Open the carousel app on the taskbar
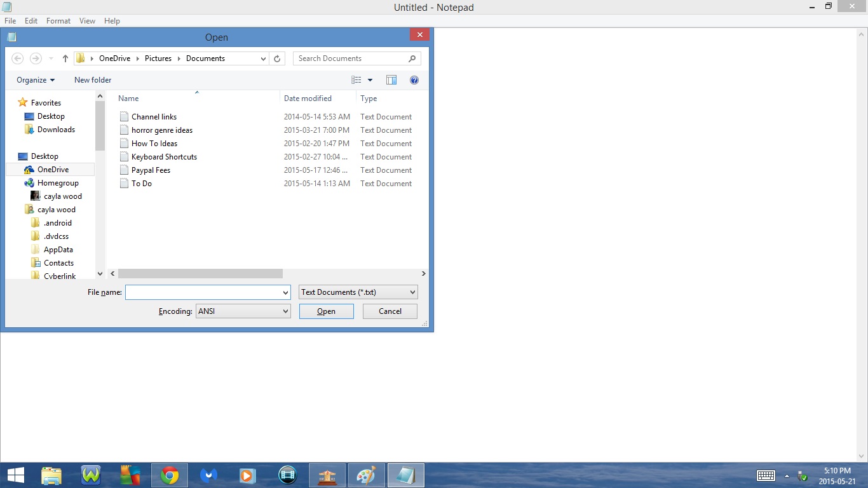The height and width of the screenshot is (488, 868). (x=327, y=475)
